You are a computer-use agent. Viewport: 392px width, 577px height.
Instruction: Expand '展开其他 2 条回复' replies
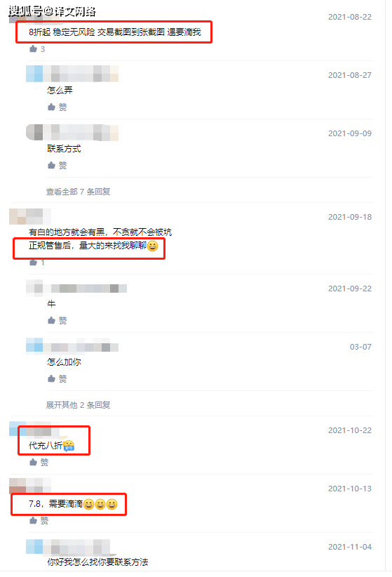tap(78, 405)
